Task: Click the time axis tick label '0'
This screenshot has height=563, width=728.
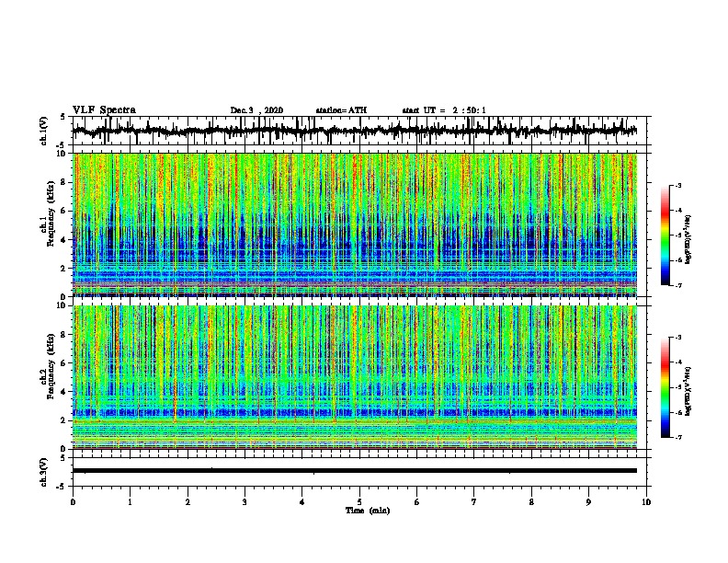Action: coord(73,502)
